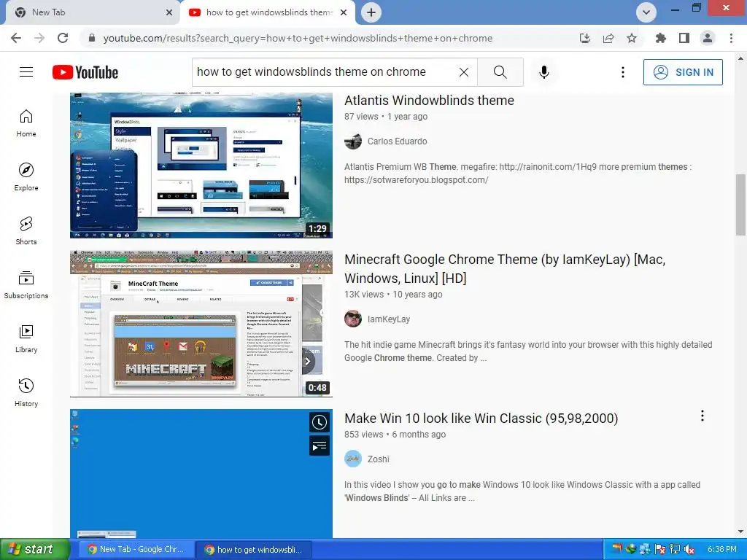
Task: Click the share page icon
Action: coord(608,38)
